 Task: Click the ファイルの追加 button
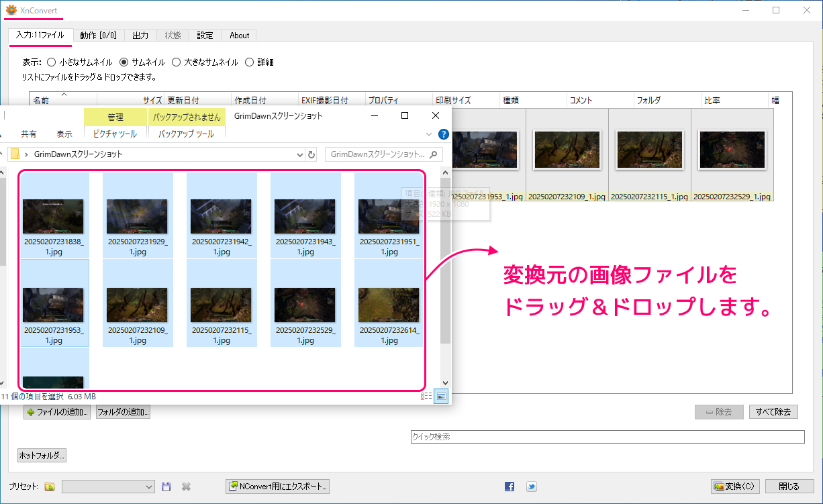(x=57, y=412)
